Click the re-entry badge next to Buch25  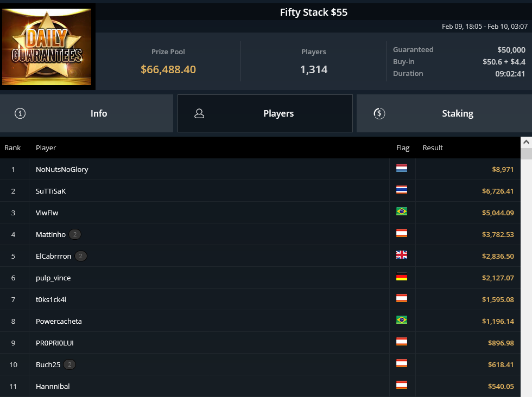click(69, 364)
